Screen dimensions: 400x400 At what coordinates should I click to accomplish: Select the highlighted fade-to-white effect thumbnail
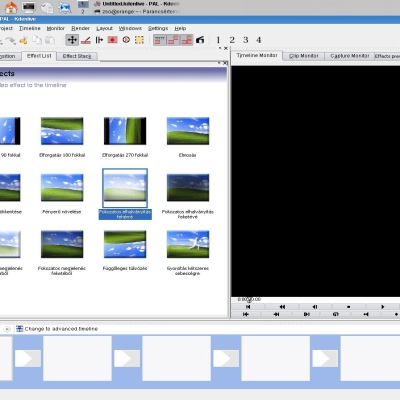(x=125, y=188)
